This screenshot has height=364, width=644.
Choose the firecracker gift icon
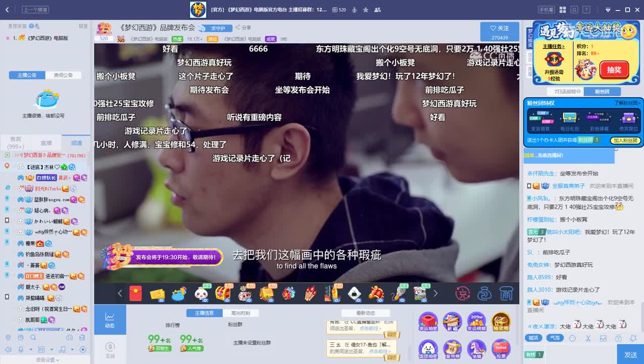coord(310,293)
